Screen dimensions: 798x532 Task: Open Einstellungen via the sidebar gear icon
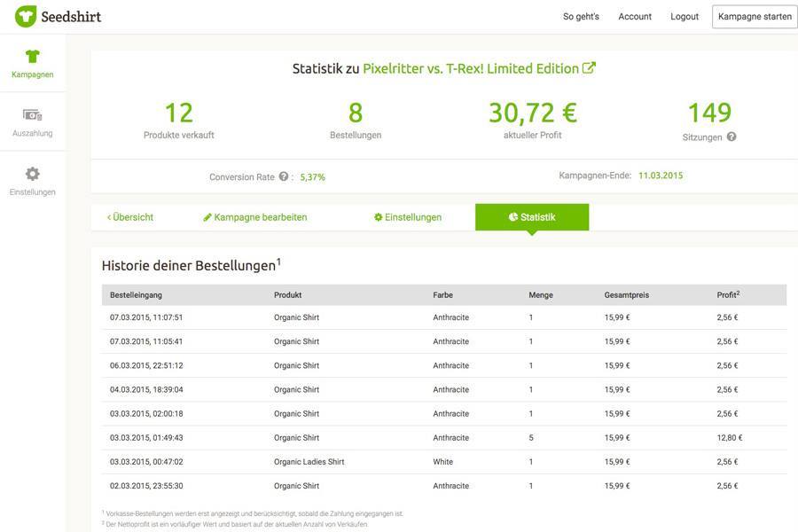pyautogui.click(x=32, y=174)
